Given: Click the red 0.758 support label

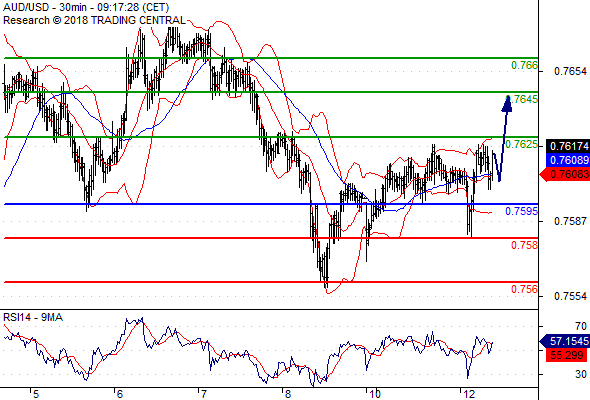Looking at the screenshot, I should coord(524,245).
